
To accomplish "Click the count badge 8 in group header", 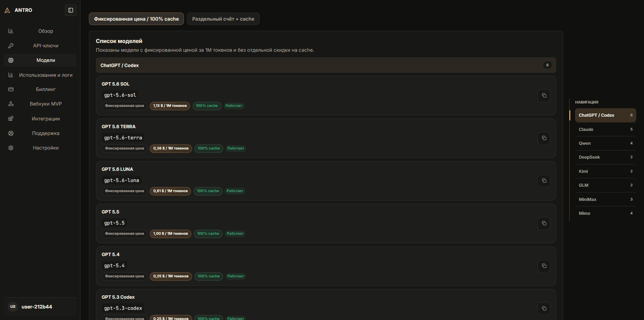I will (547, 65).
